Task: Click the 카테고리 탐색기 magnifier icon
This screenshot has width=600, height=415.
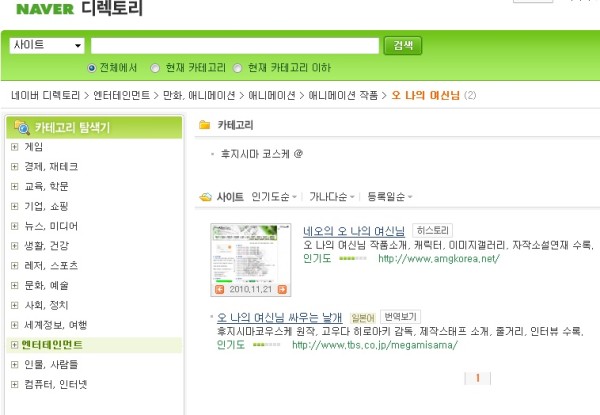Action: pos(22,127)
